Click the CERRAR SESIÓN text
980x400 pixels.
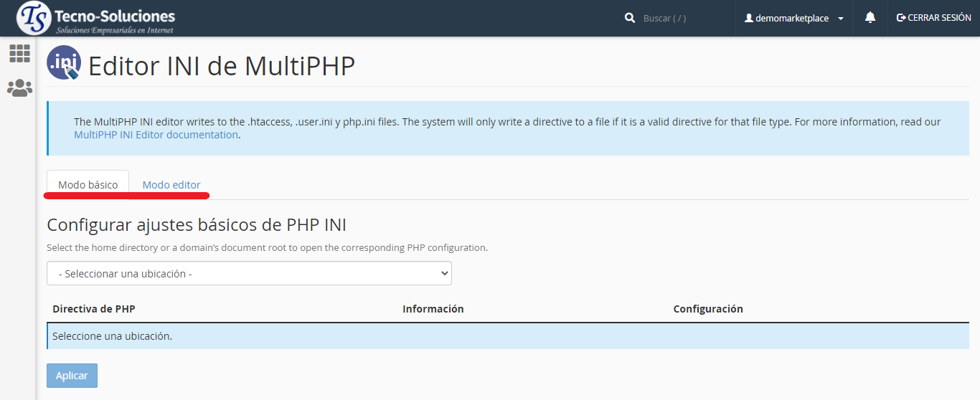[939, 18]
